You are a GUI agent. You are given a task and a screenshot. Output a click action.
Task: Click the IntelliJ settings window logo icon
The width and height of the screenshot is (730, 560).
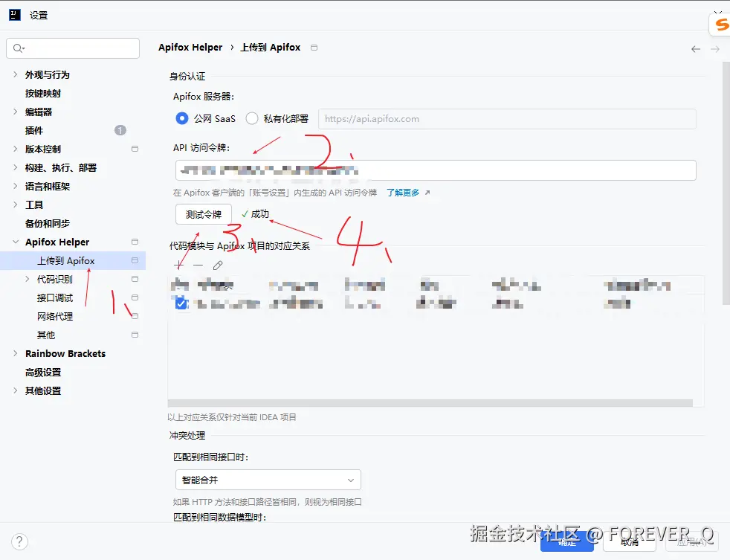click(x=15, y=15)
